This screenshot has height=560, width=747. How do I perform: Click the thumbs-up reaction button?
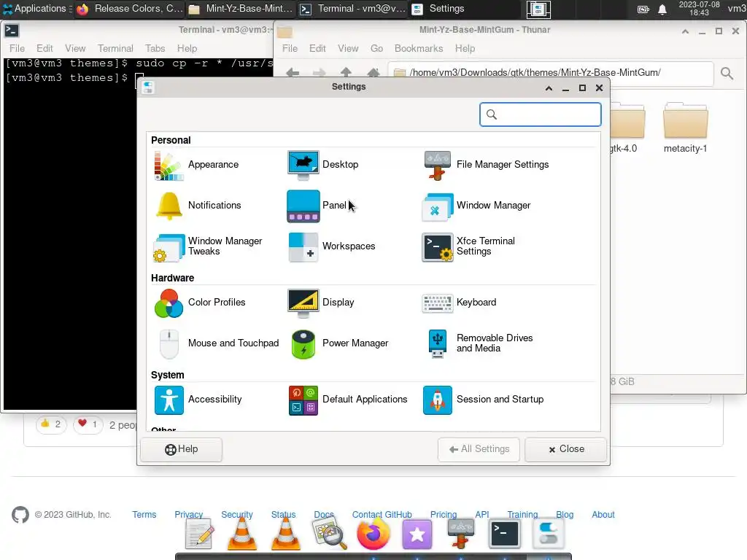tap(50, 424)
